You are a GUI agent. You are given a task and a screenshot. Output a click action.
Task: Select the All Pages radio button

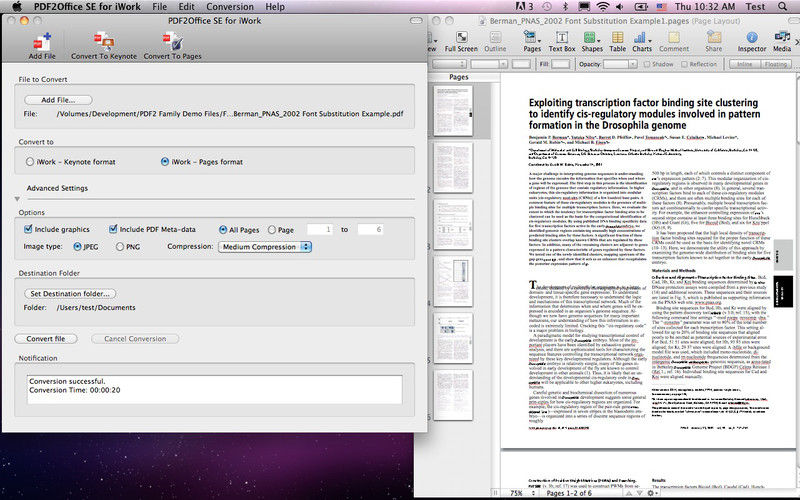pos(223,230)
